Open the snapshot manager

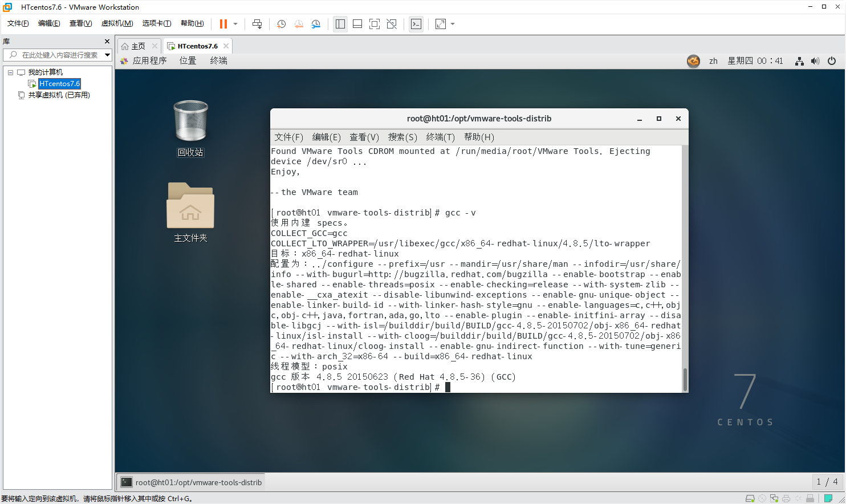pos(316,24)
